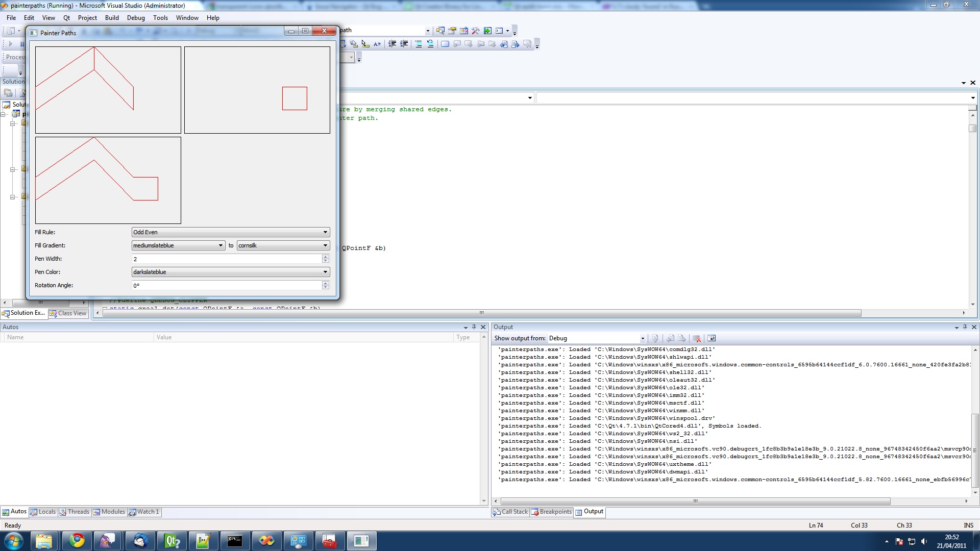The width and height of the screenshot is (980, 551).
Task: Click the system tray clock 20:52
Action: (x=951, y=537)
